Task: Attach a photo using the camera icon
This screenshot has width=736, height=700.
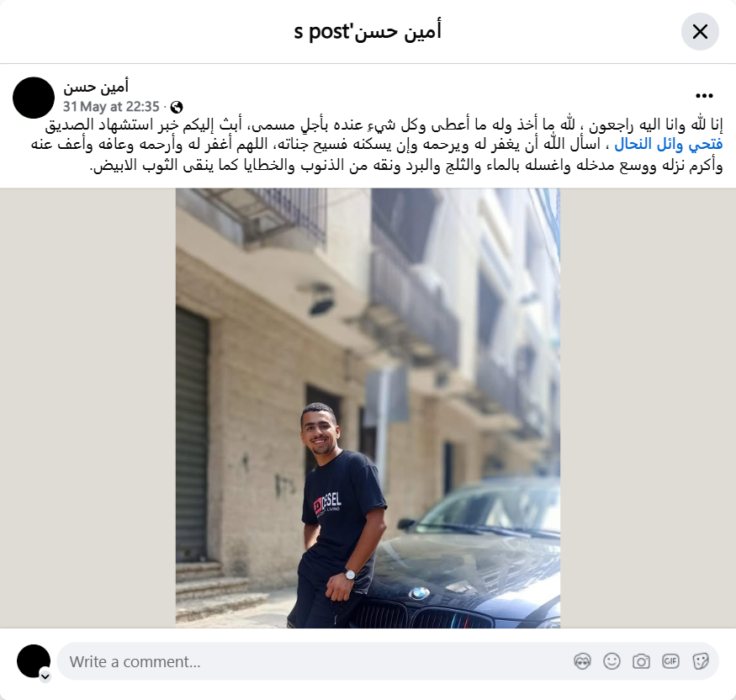Action: pyautogui.click(x=641, y=661)
